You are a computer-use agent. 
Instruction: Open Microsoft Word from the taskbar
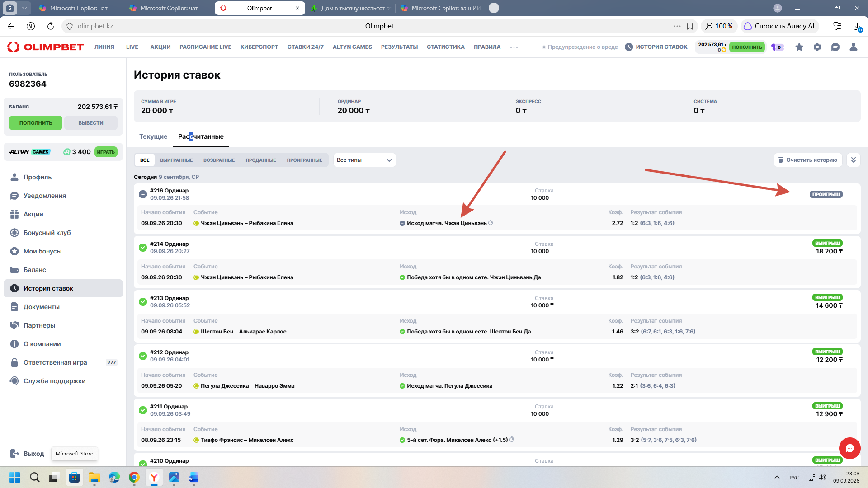click(x=193, y=477)
